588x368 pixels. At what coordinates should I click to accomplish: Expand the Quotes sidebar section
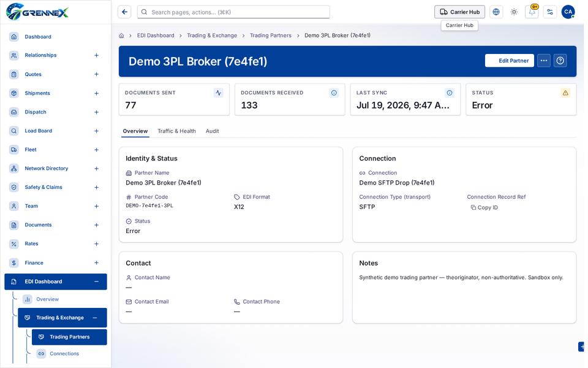(x=96, y=74)
